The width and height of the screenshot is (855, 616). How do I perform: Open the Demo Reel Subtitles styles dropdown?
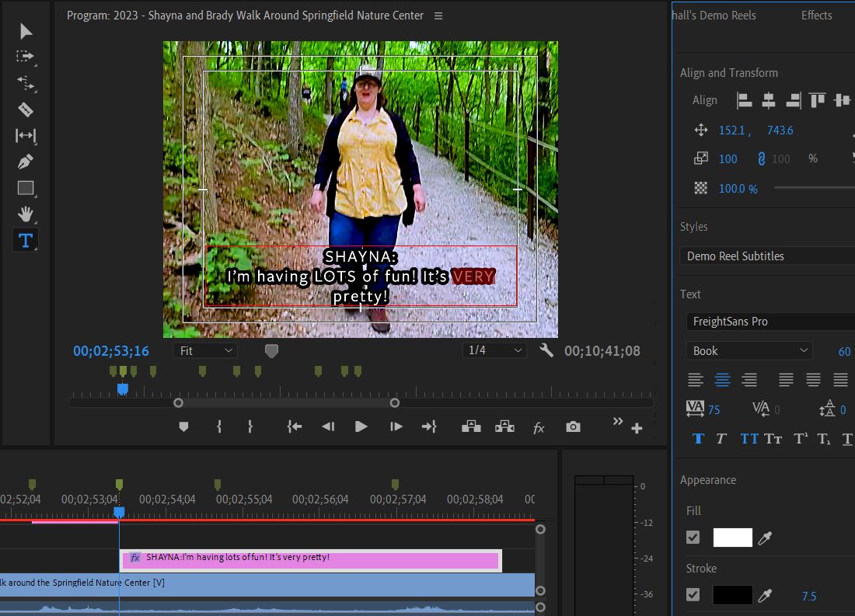coord(767,256)
